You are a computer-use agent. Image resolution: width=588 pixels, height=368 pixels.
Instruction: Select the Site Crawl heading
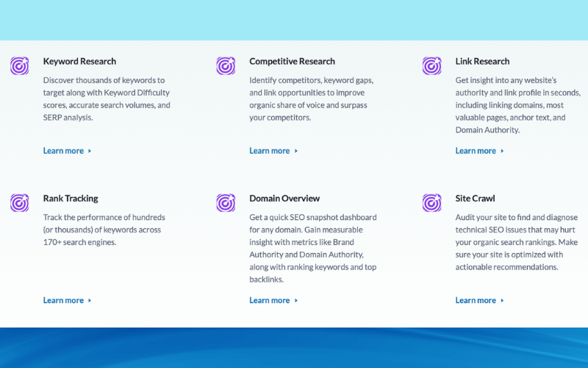(x=475, y=199)
